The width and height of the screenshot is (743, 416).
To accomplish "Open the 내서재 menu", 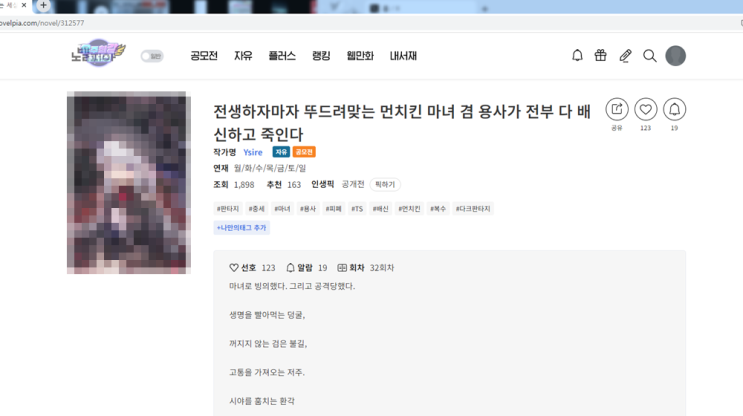I will tap(403, 56).
